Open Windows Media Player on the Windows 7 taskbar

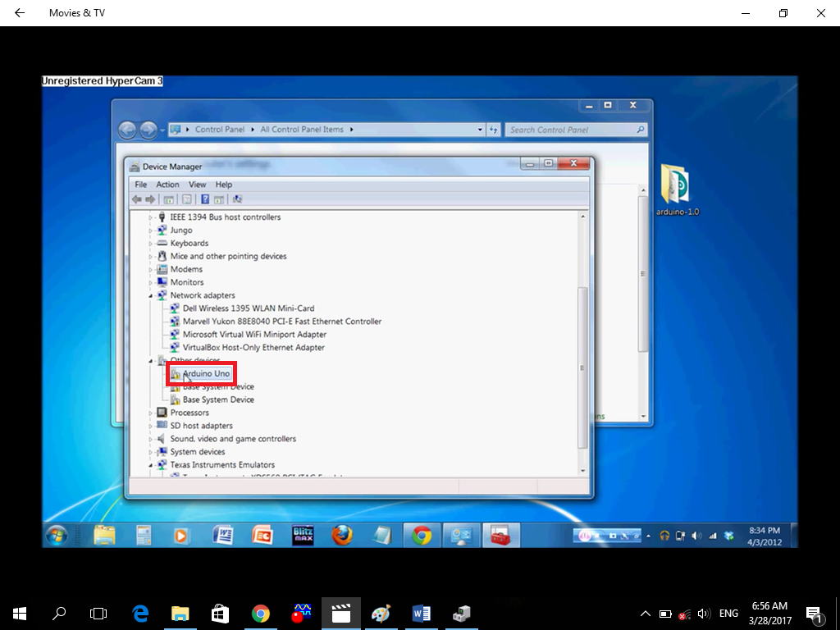pos(181,535)
